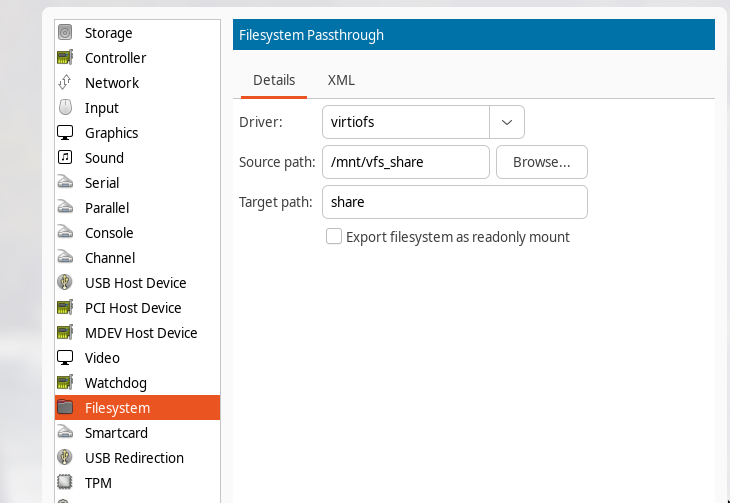Click the Target path text field
730x503 pixels.
pyautogui.click(x=454, y=202)
